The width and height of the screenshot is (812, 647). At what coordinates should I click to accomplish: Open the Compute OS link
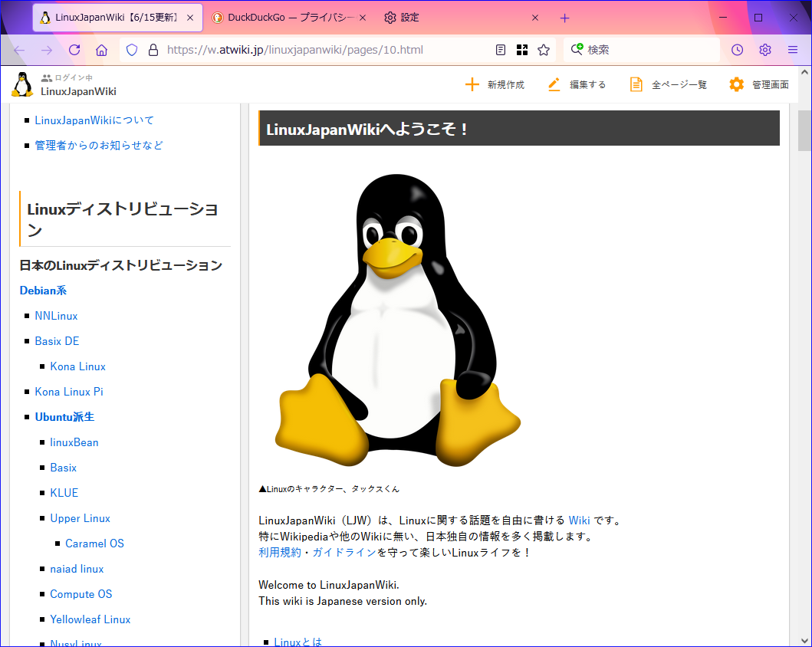pyautogui.click(x=81, y=595)
